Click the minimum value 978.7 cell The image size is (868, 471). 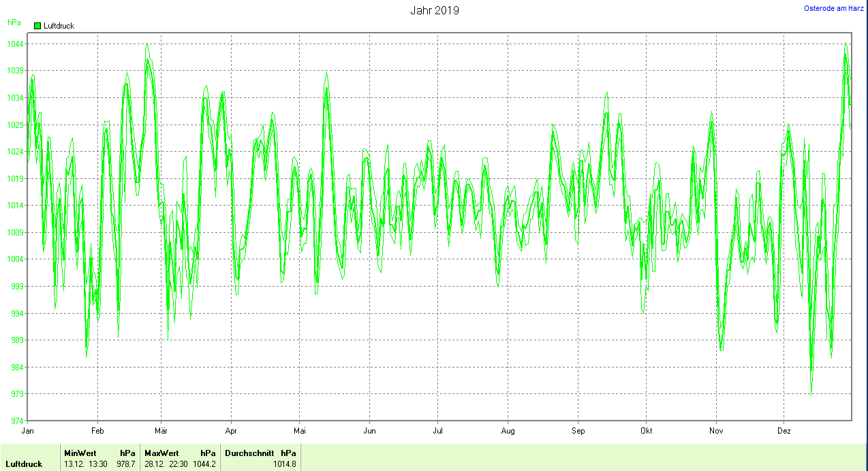[125, 464]
